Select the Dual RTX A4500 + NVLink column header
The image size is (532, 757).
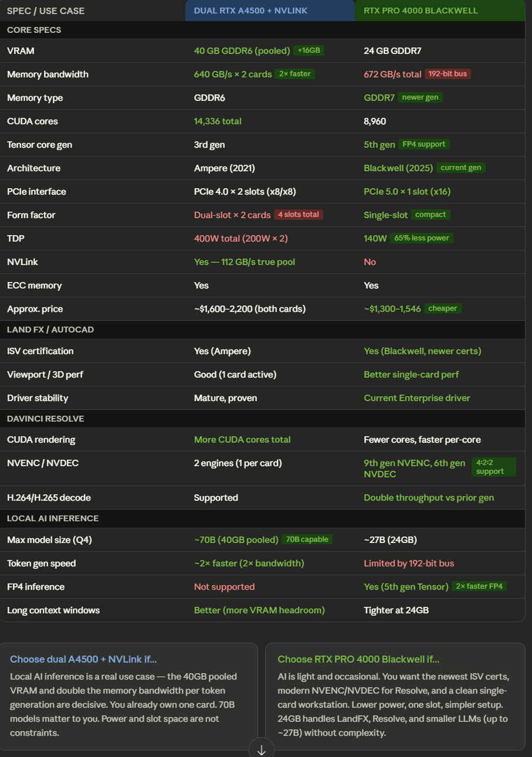point(250,11)
